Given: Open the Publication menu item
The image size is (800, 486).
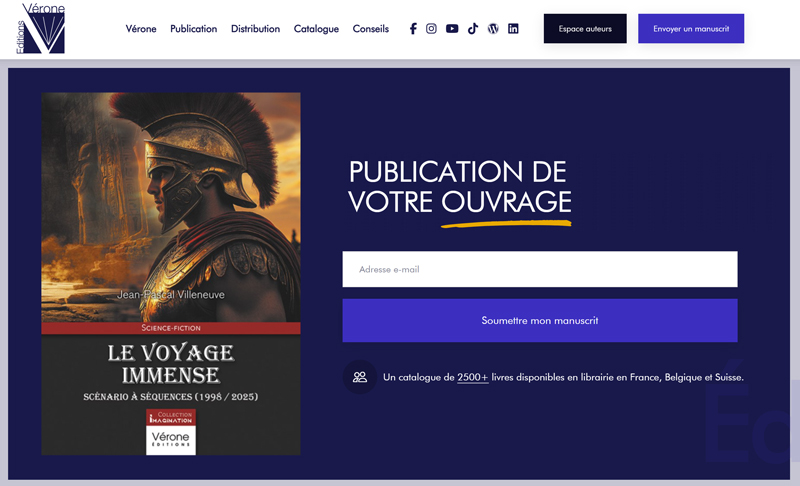Looking at the screenshot, I should pyautogui.click(x=193, y=29).
